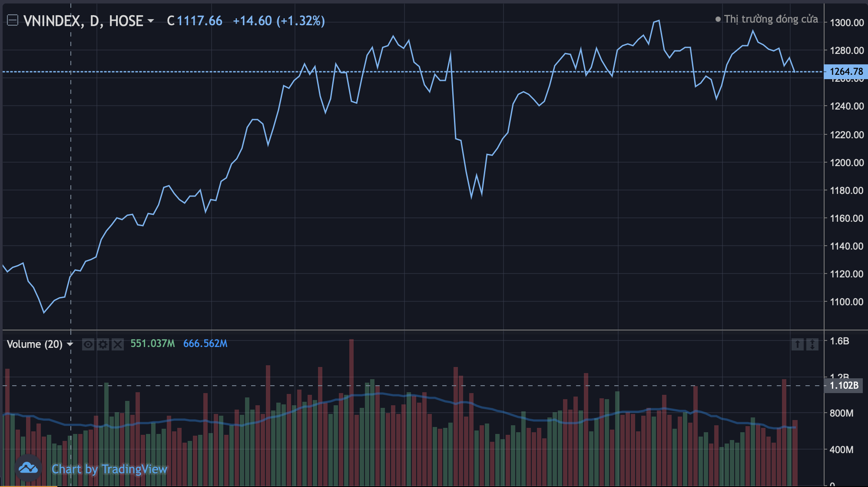Toggle Volume indicator visibility eye icon

tap(88, 344)
